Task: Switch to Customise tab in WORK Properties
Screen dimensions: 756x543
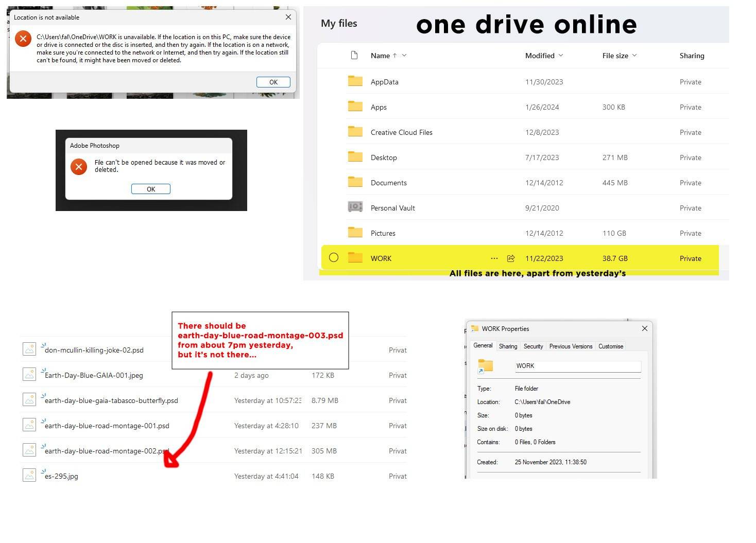Action: pyautogui.click(x=611, y=346)
